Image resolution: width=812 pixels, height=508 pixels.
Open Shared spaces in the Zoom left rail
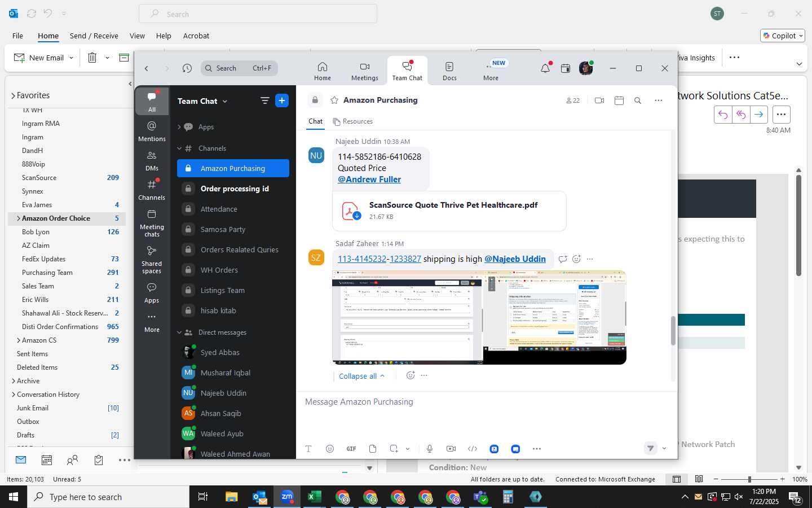tap(152, 260)
